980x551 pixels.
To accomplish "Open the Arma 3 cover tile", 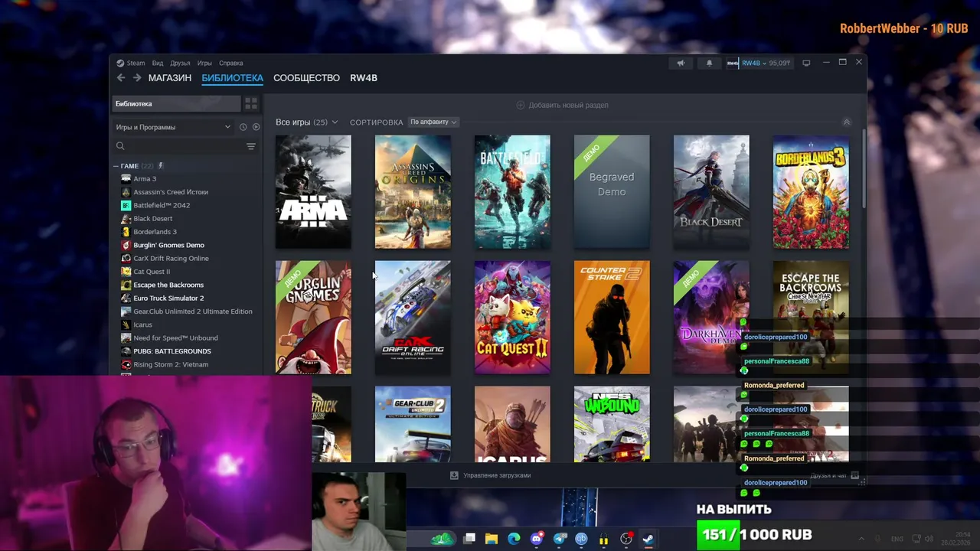I will click(313, 192).
